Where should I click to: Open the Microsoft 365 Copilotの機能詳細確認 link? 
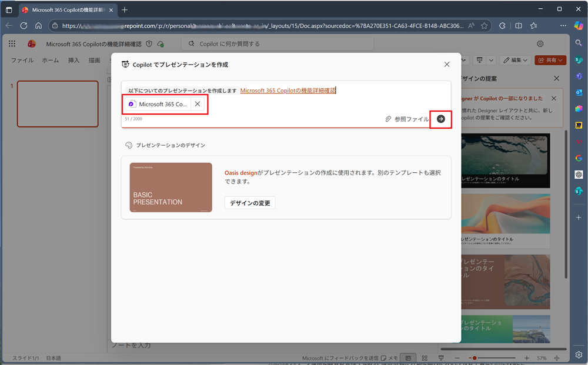coord(288,90)
